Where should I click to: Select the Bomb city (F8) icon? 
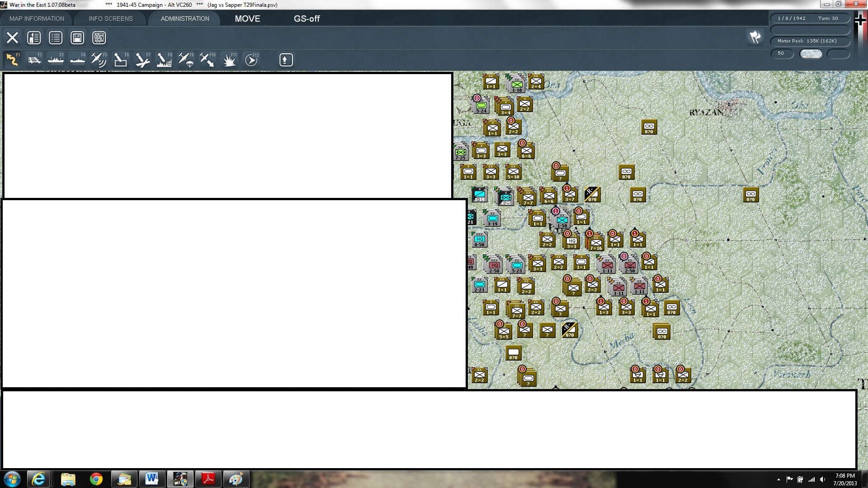point(164,60)
